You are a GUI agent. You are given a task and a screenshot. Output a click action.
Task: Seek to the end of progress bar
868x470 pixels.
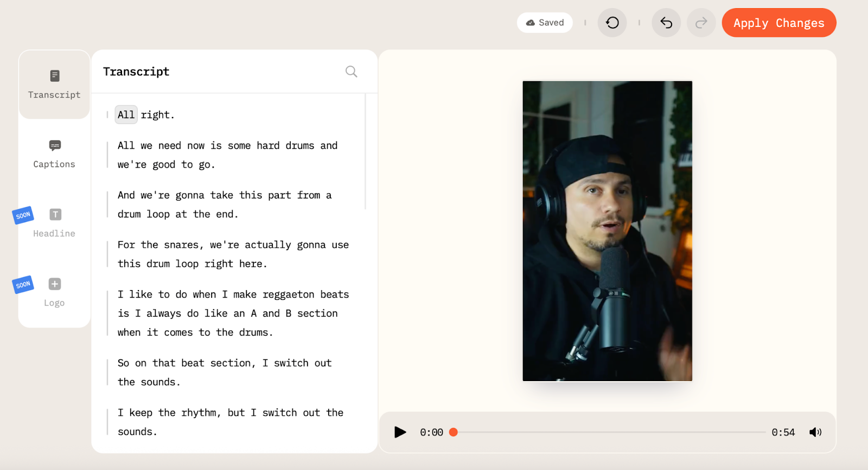point(764,432)
